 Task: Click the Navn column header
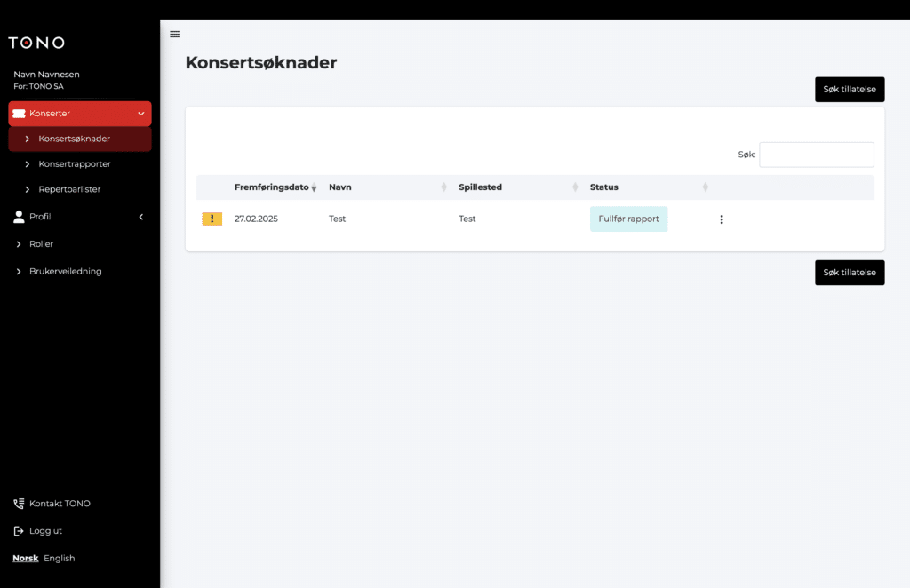point(340,187)
